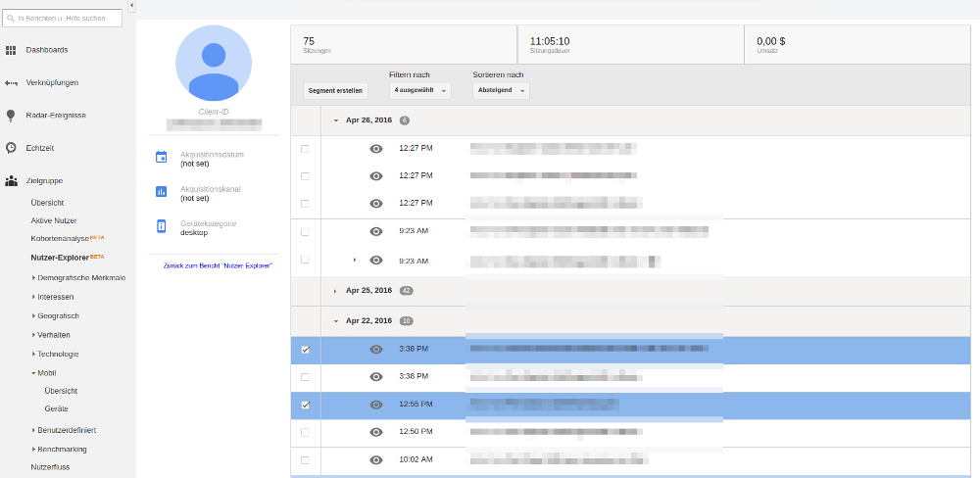
Task: Collapse the Apr 22, 2016 date group
Action: pyautogui.click(x=335, y=321)
